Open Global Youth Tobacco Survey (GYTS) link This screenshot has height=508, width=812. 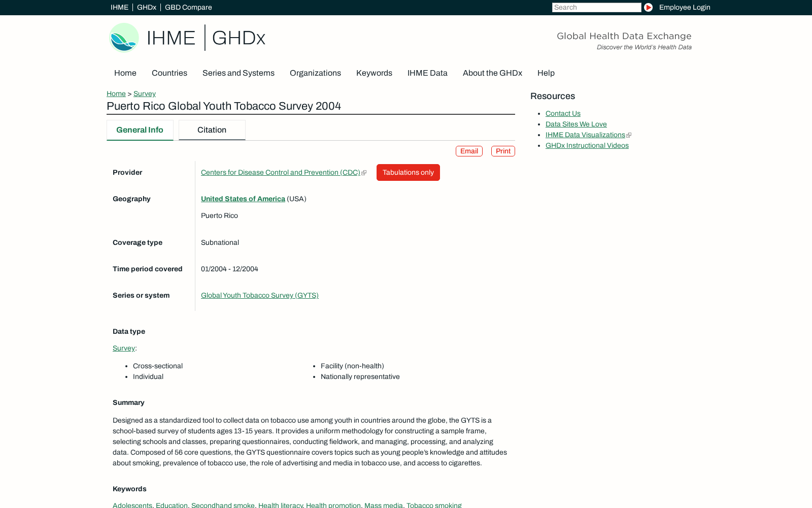coord(260,296)
